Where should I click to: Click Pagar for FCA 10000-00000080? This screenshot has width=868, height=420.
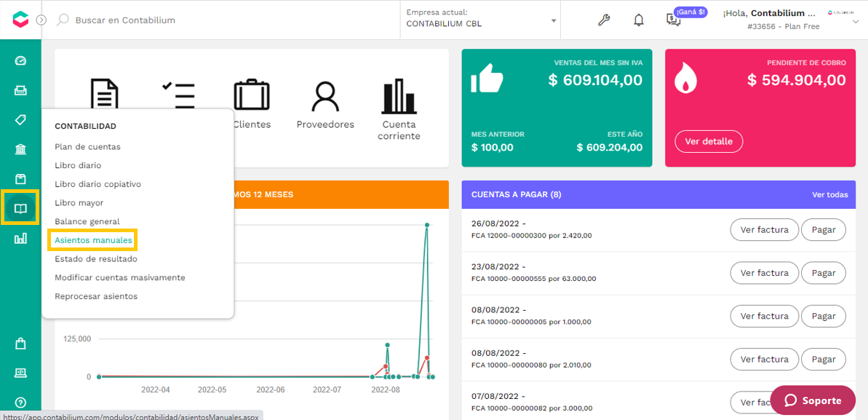(823, 359)
